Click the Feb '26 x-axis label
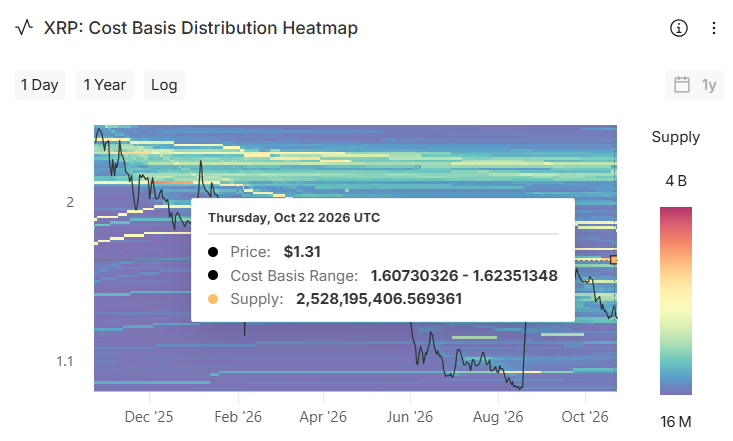Screen dimensions: 733x441 [238, 417]
